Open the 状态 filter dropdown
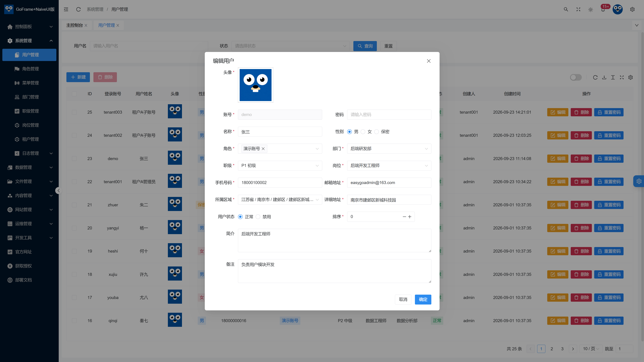The height and width of the screenshot is (362, 644). click(x=290, y=46)
